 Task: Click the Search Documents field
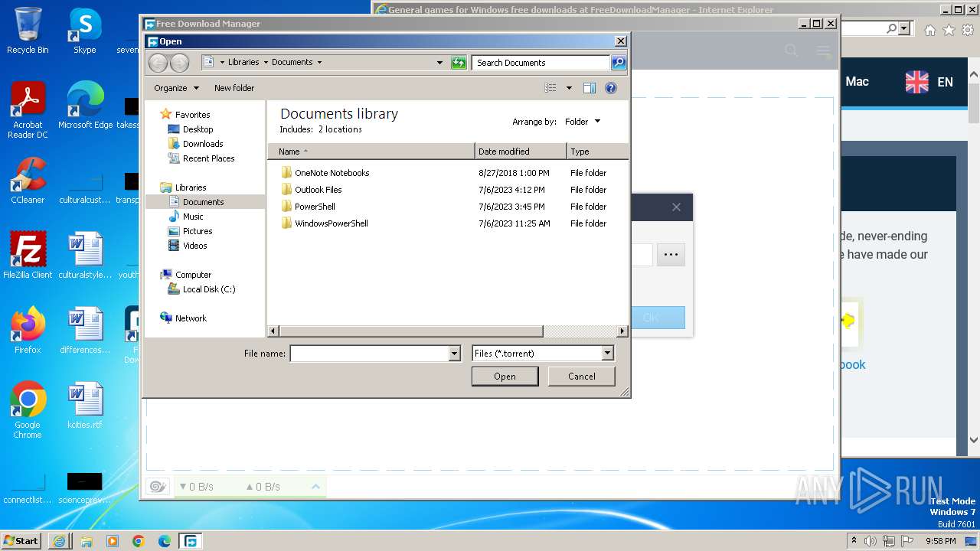(x=541, y=63)
